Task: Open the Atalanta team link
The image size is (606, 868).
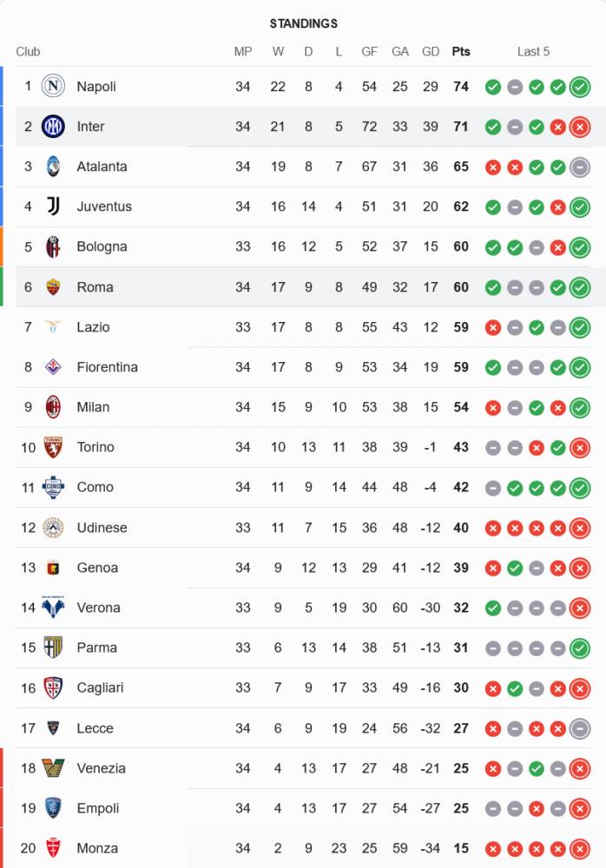Action: (x=102, y=167)
